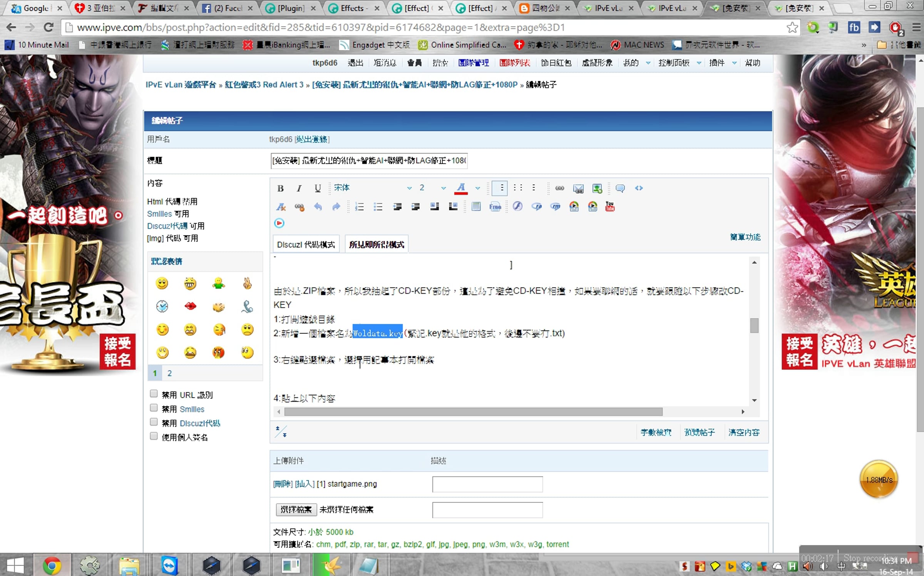
Task: Expand the font color arrow next to the red A
Action: click(x=477, y=188)
